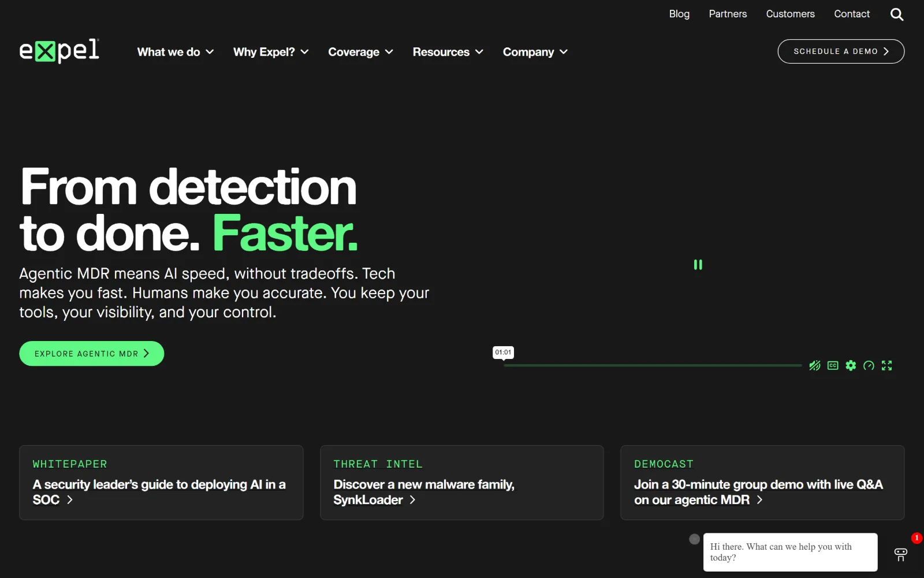Image resolution: width=924 pixels, height=578 pixels.
Task: Expand the What we do menu
Action: (x=176, y=52)
